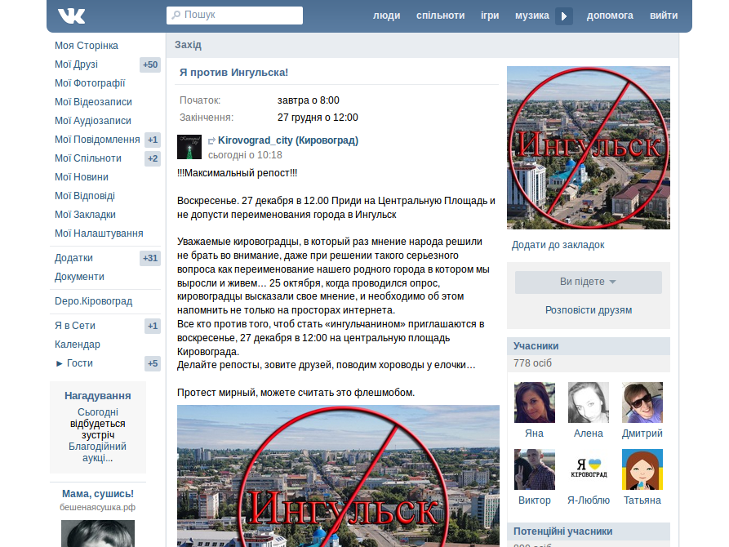The image size is (729, 547).
Task: Click the бешенаясушка.рф ad photo
Action: coord(98,533)
